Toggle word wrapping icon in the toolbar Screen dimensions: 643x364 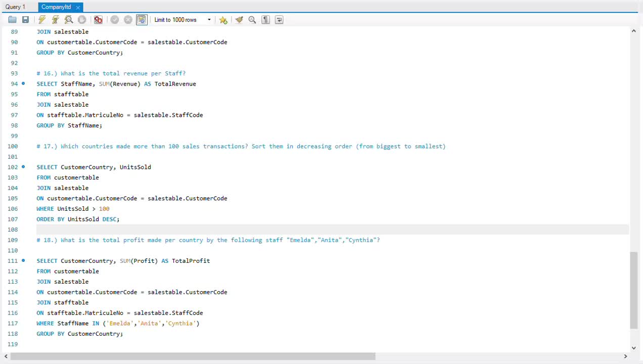[x=279, y=20]
